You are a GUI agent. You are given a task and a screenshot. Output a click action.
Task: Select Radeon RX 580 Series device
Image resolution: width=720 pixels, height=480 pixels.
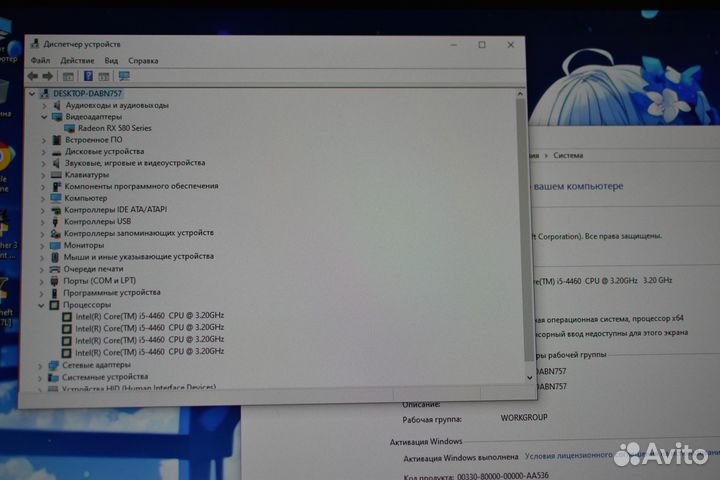point(114,128)
